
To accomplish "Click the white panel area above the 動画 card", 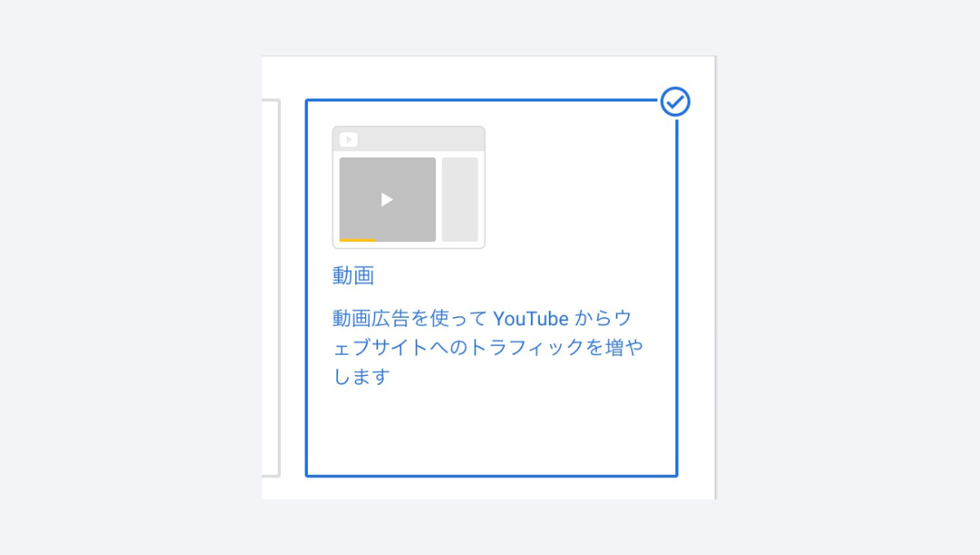I will tap(488, 77).
